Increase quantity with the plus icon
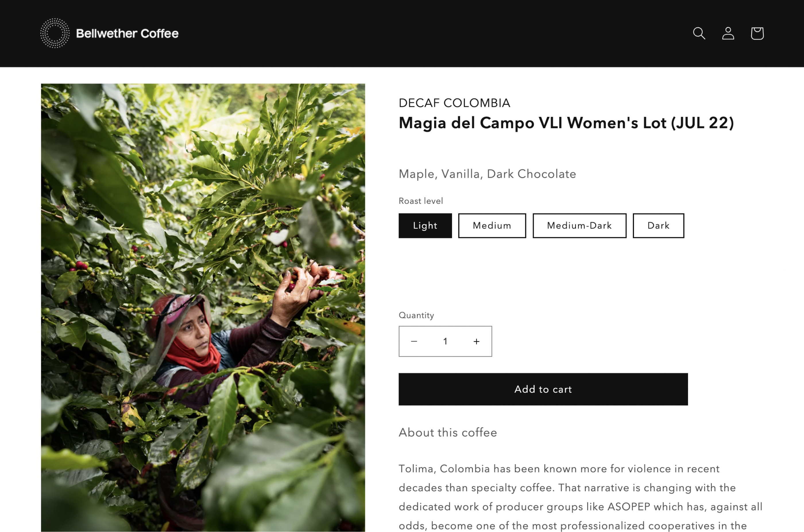The image size is (804, 532). point(476,341)
